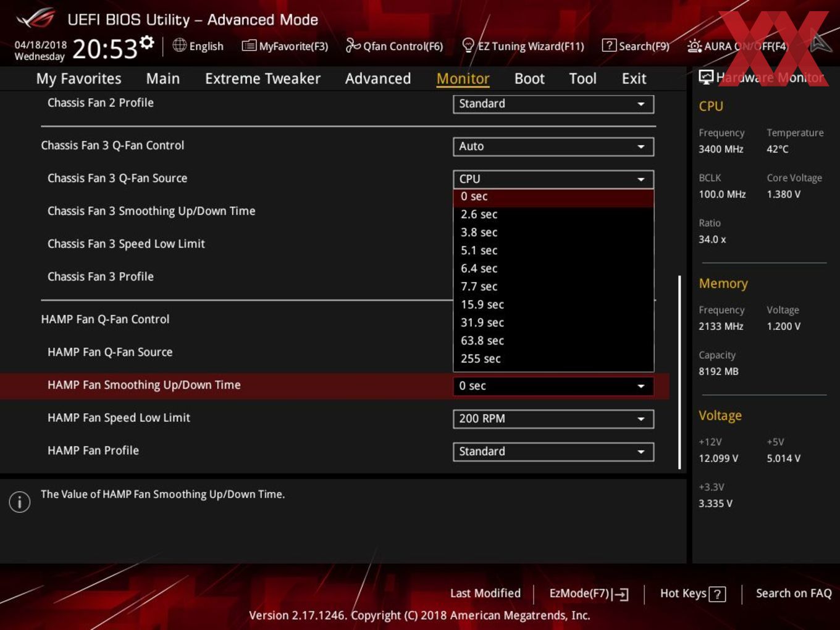Click memory capacity value 8192 MB
This screenshot has width=840, height=630.
(x=718, y=371)
